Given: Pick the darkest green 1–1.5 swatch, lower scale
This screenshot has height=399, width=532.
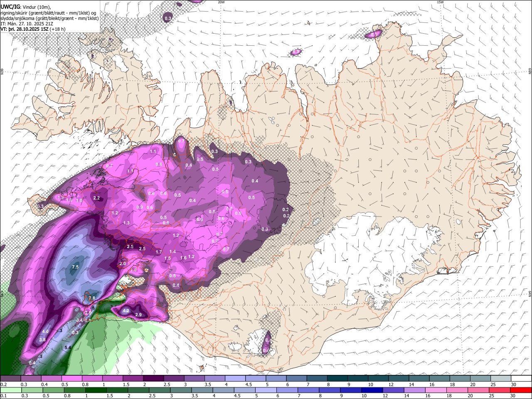Looking at the screenshot, I should pos(96,390).
